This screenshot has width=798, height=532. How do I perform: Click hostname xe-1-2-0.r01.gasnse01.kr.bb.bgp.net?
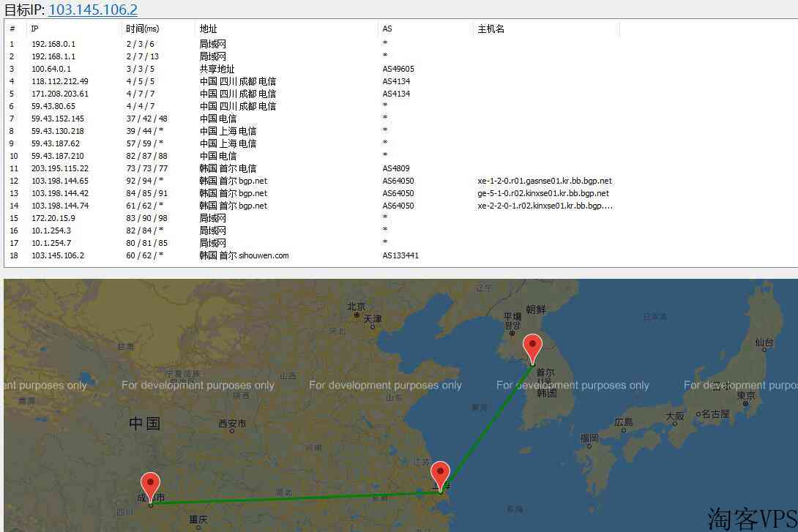tap(545, 181)
